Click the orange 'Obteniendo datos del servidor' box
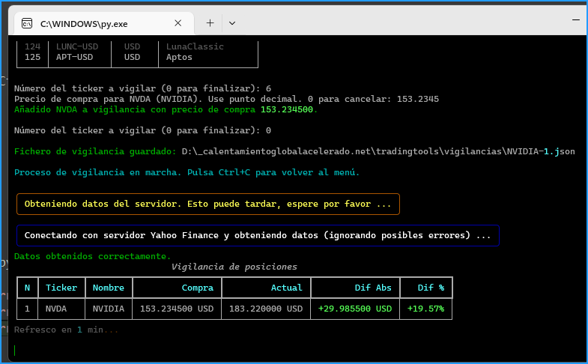This screenshot has height=364, width=588. click(207, 204)
